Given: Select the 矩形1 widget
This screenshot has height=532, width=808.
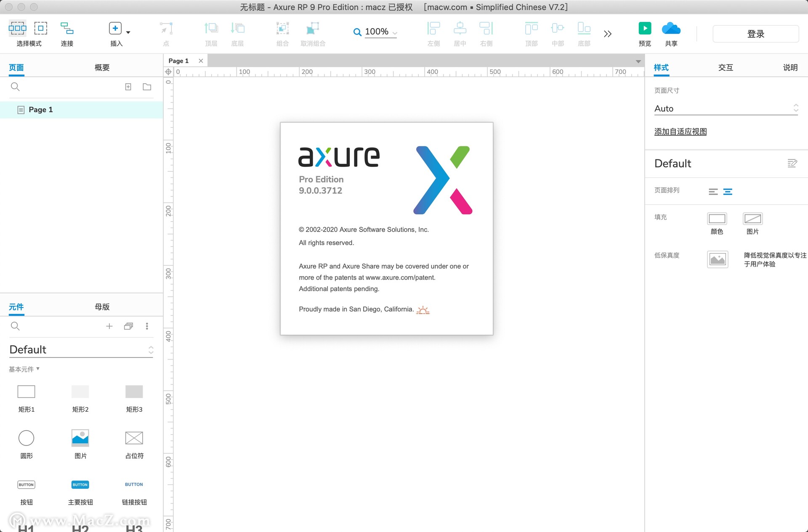Looking at the screenshot, I should point(27,398).
